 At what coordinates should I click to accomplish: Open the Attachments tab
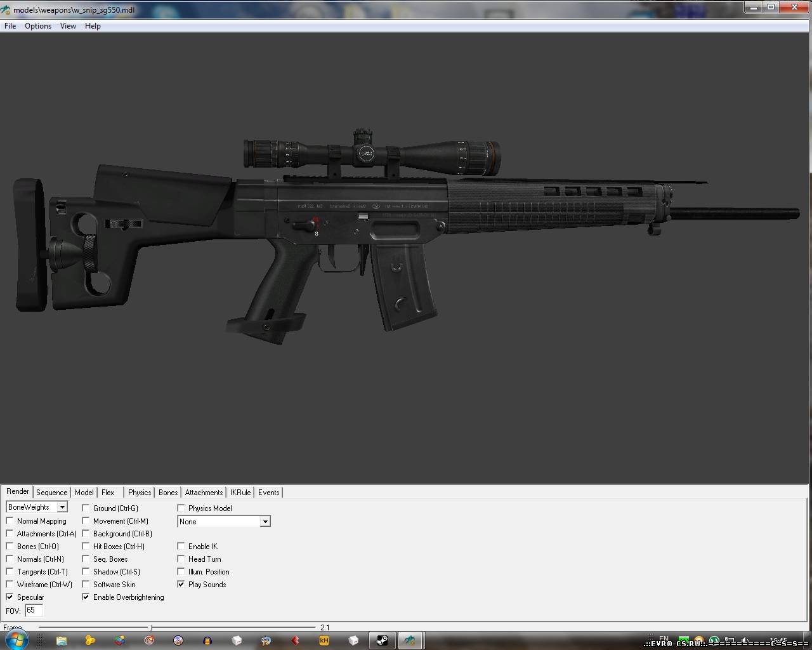(x=204, y=493)
